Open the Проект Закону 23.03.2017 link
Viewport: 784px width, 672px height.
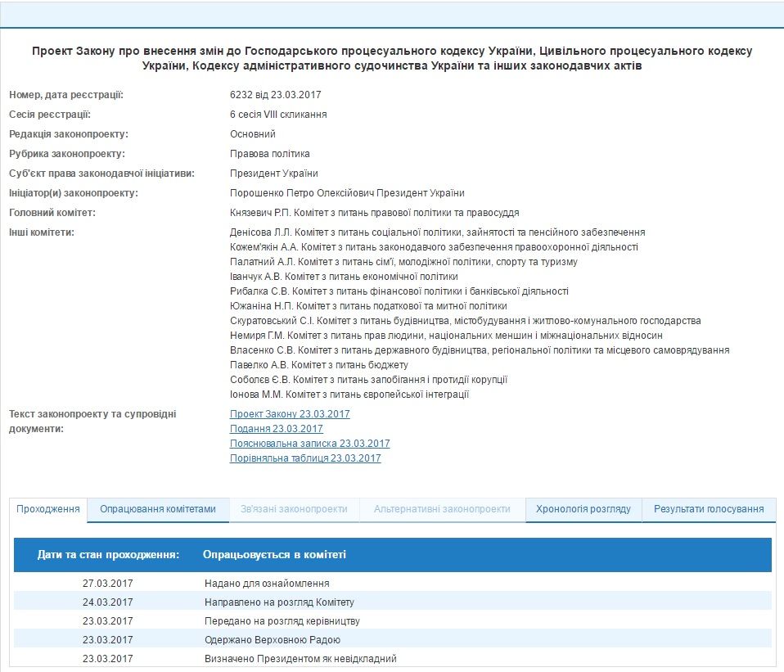click(x=290, y=414)
